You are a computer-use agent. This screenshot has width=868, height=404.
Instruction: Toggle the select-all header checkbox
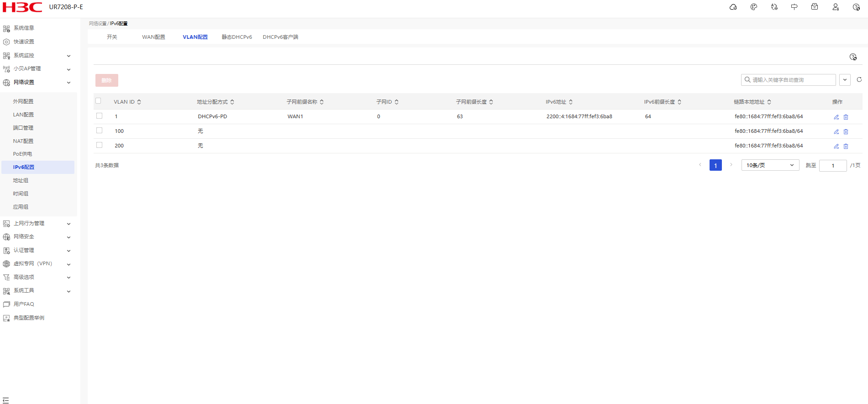point(98,101)
